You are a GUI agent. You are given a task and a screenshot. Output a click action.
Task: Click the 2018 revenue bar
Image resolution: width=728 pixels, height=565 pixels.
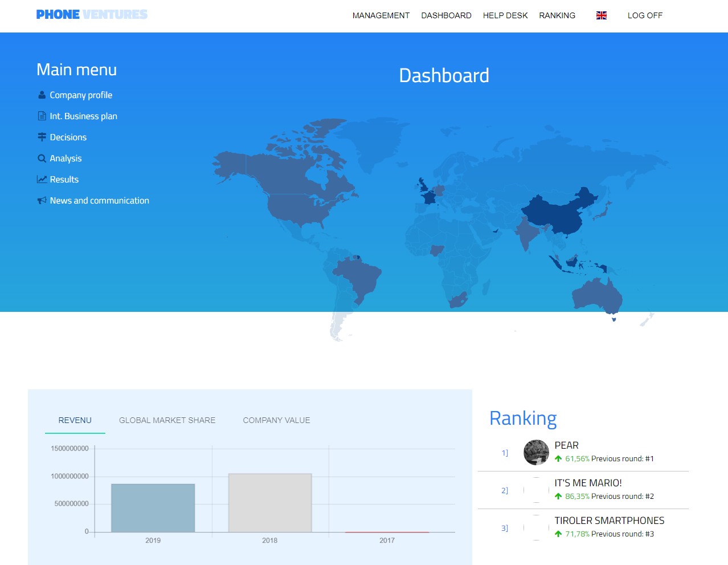[x=270, y=503]
